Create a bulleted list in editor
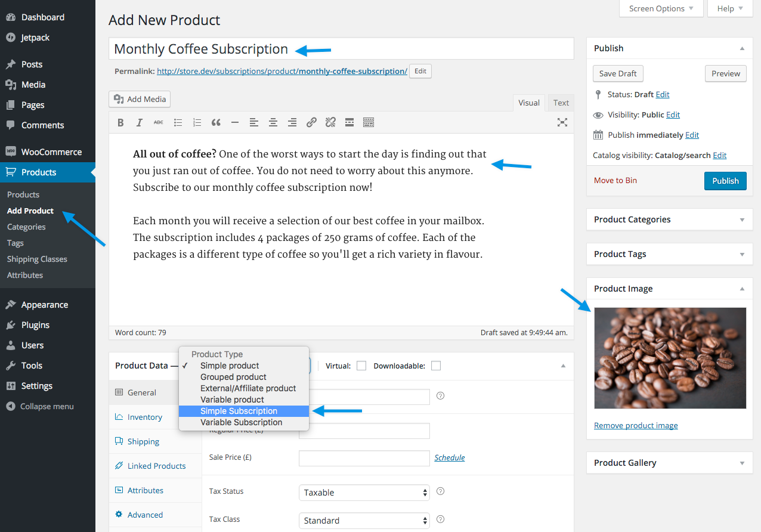This screenshot has width=761, height=532. (178, 122)
